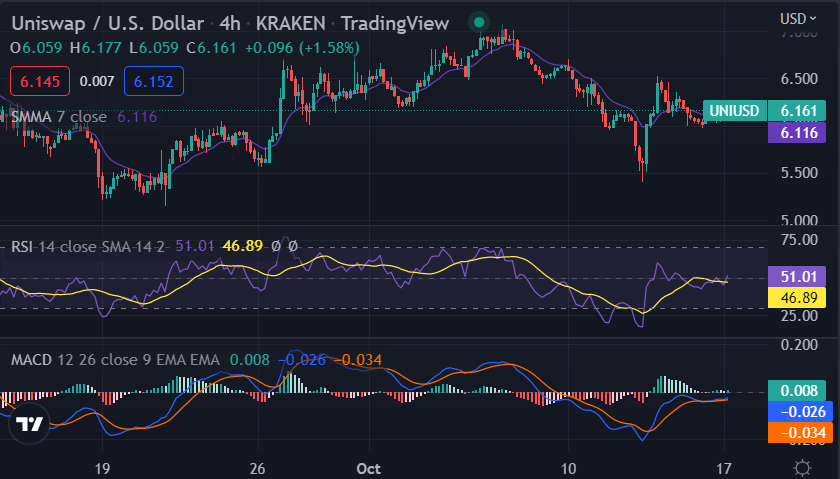
Task: Click the MACD histogram value 0.008 in legend
Action: 250,360
